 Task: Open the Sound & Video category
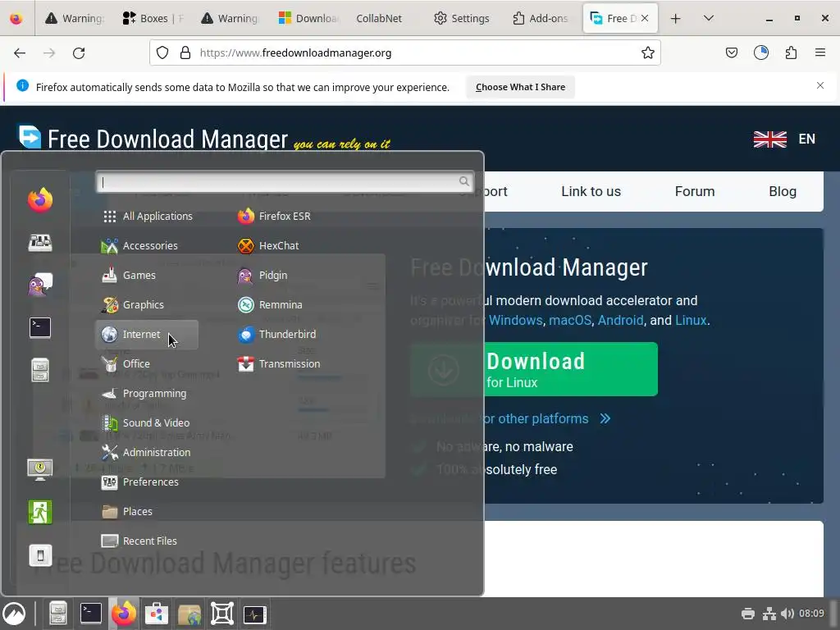click(x=145, y=422)
